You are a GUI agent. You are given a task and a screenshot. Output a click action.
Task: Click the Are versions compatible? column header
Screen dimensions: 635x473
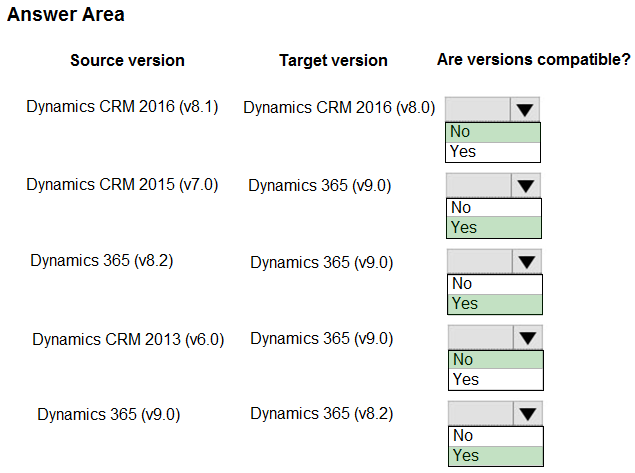click(x=534, y=60)
